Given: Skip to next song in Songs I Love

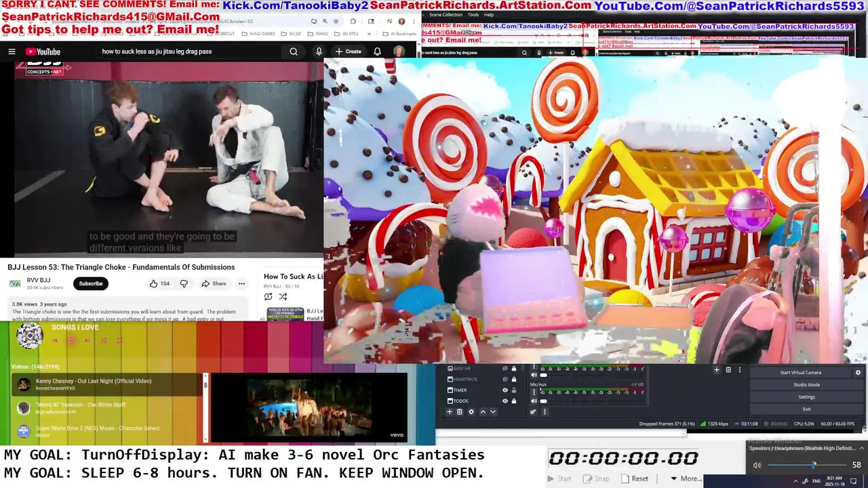Looking at the screenshot, I should click(x=87, y=341).
